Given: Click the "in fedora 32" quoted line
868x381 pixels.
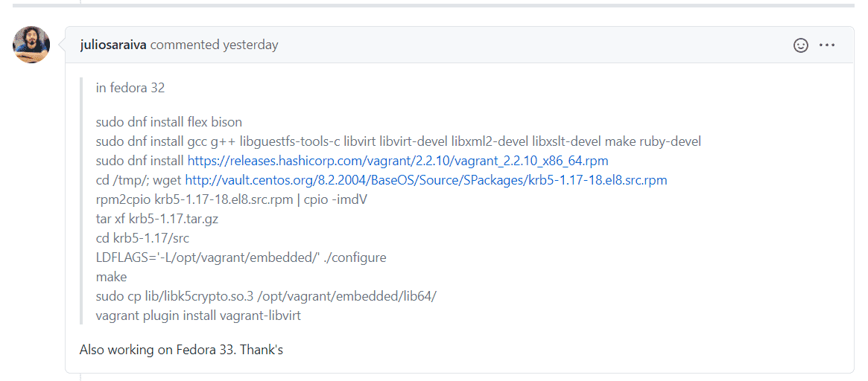Looking at the screenshot, I should point(130,88).
